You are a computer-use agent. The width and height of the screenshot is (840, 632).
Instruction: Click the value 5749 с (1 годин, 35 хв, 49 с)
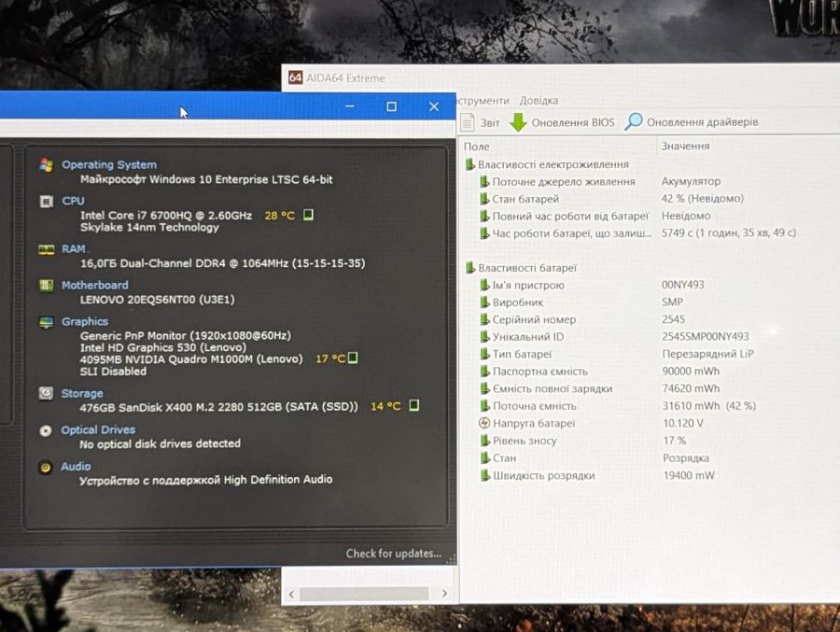point(729,232)
